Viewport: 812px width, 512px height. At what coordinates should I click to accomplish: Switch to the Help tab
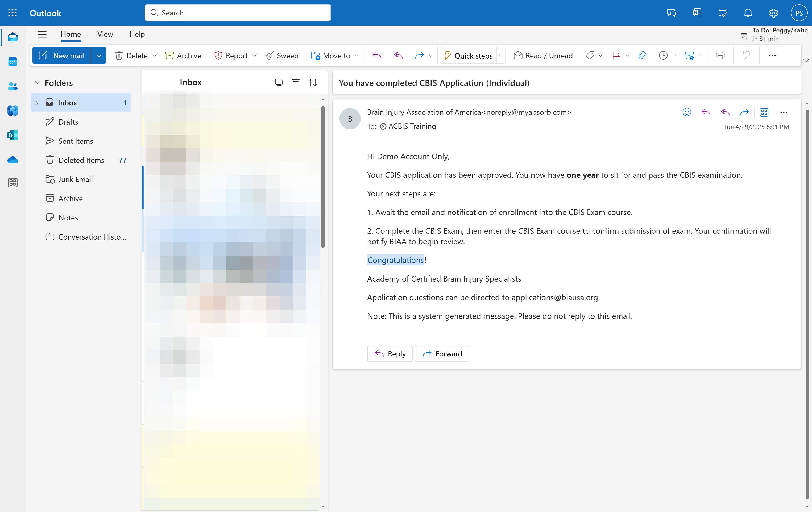pos(137,34)
